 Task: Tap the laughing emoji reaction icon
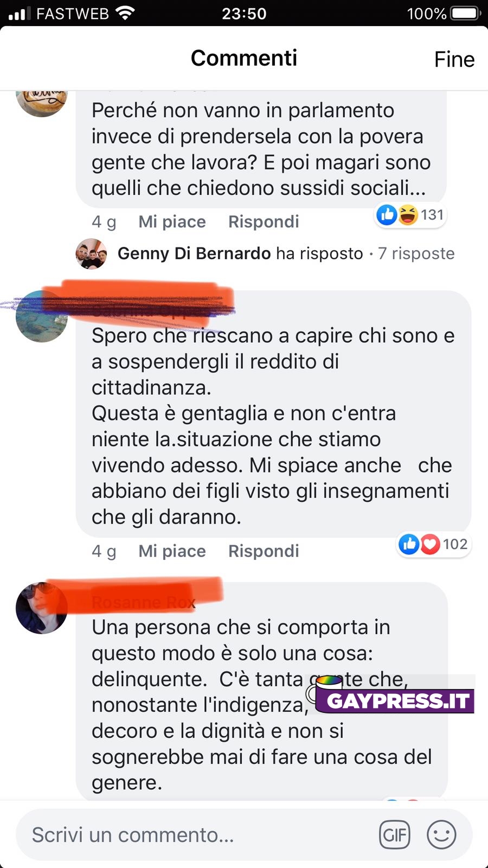coord(408,215)
